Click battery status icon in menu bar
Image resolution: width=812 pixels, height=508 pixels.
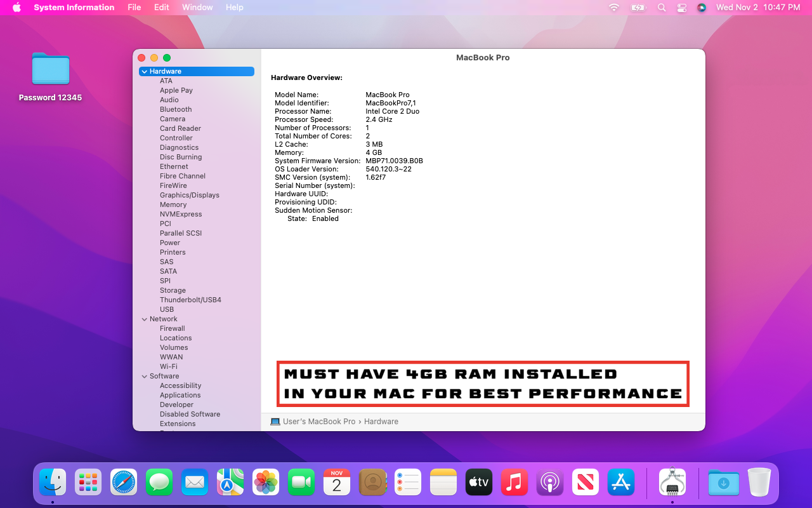pyautogui.click(x=638, y=8)
